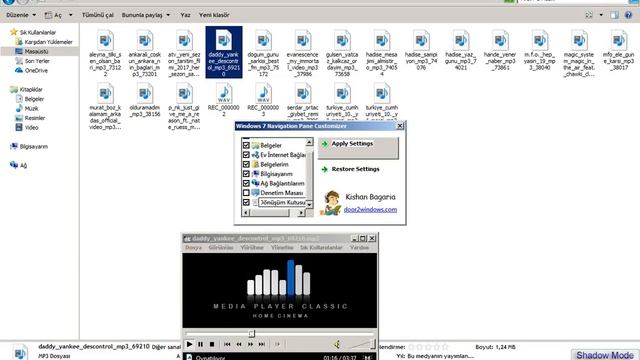Open Explorer help icon
This screenshot has width=640, height=360.
pyautogui.click(x=629, y=15)
